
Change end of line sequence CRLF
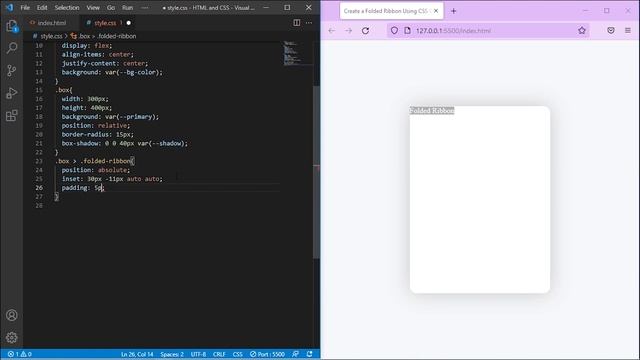click(x=219, y=354)
